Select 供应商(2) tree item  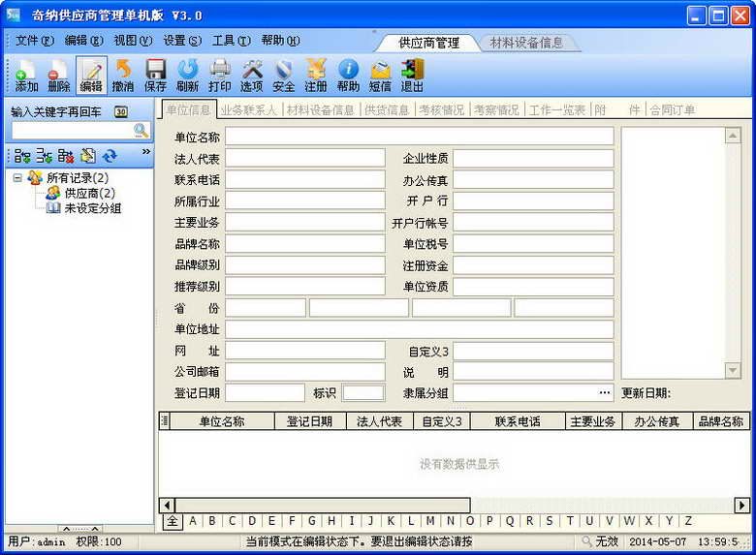point(90,193)
